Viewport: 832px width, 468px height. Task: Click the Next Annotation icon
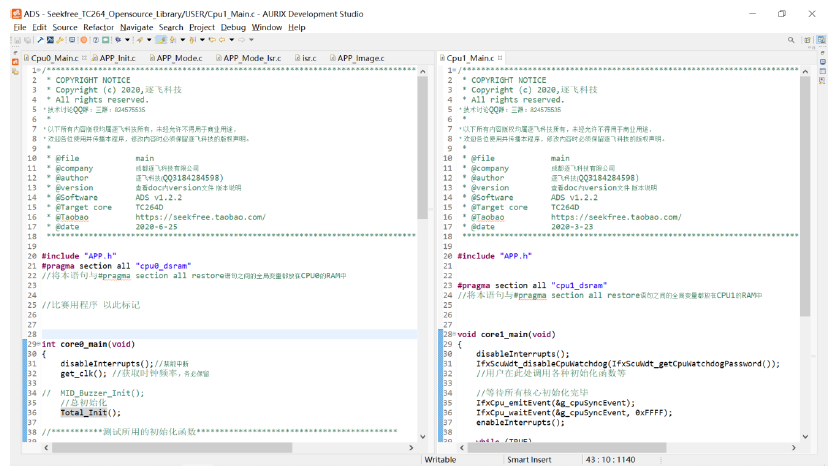172,40
